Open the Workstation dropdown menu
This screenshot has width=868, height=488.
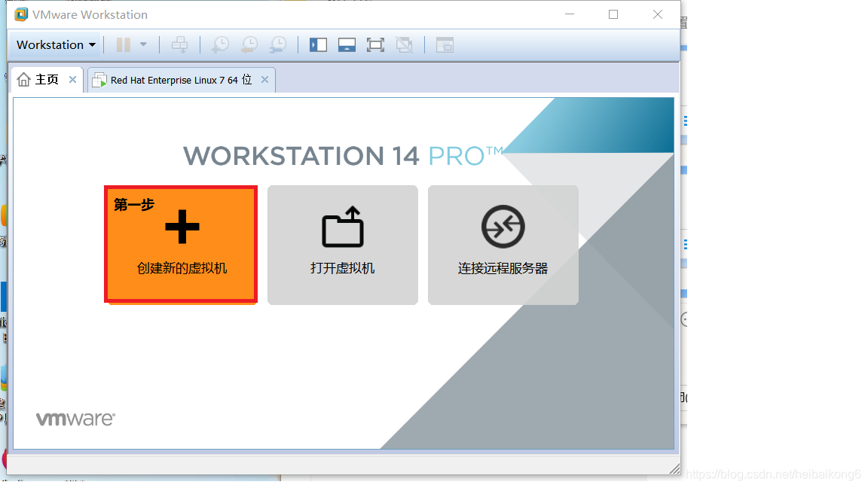tap(55, 45)
